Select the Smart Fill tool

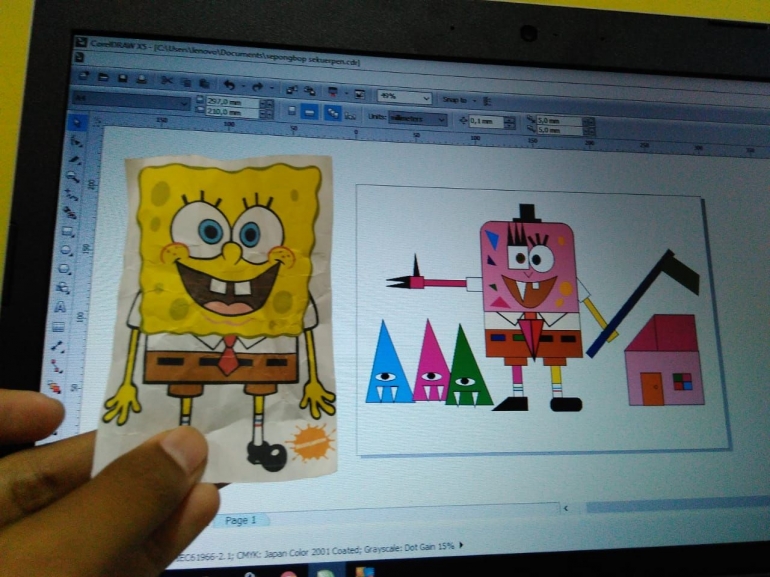pyautogui.click(x=70, y=213)
